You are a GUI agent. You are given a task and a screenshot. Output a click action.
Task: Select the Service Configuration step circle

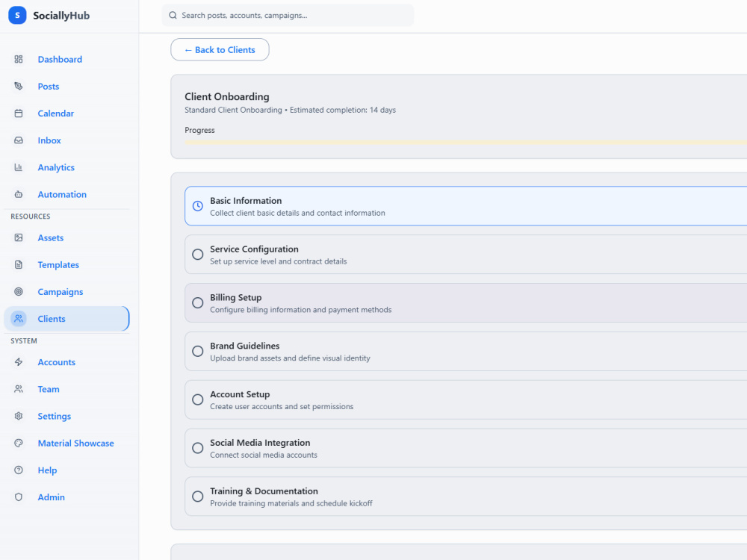click(198, 255)
